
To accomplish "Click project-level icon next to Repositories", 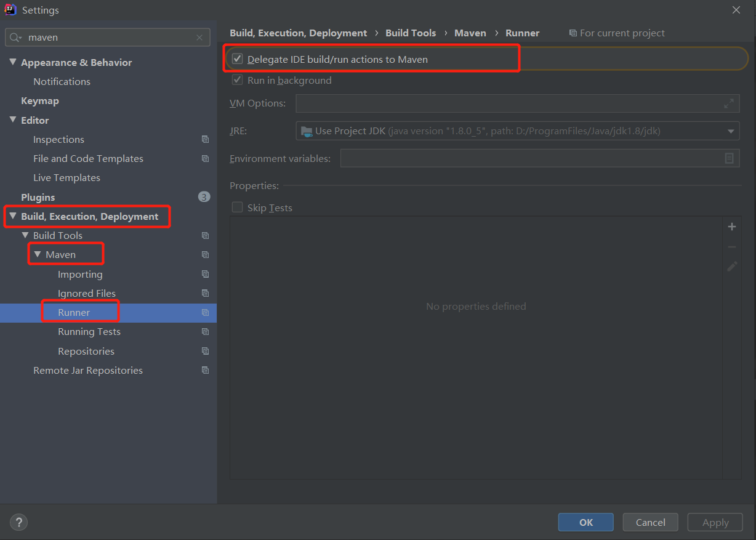I will click(x=205, y=352).
